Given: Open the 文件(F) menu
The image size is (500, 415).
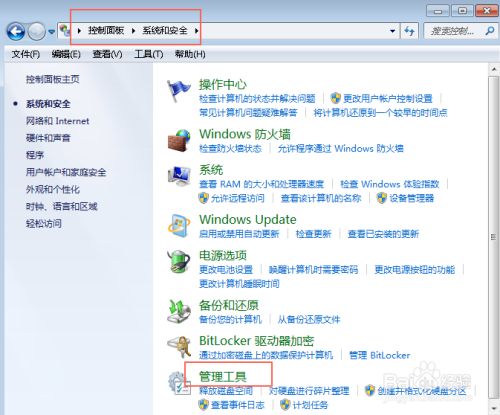Looking at the screenshot, I should (26, 54).
